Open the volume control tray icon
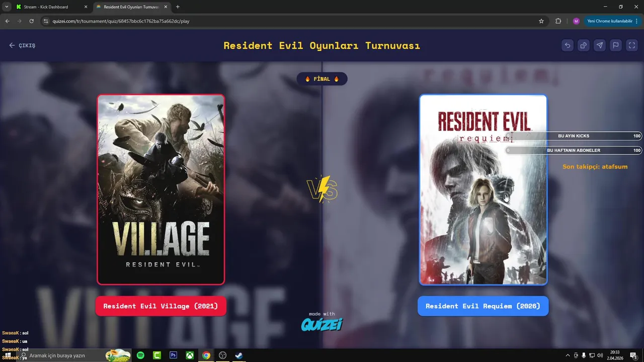The image size is (644, 362). [600, 355]
